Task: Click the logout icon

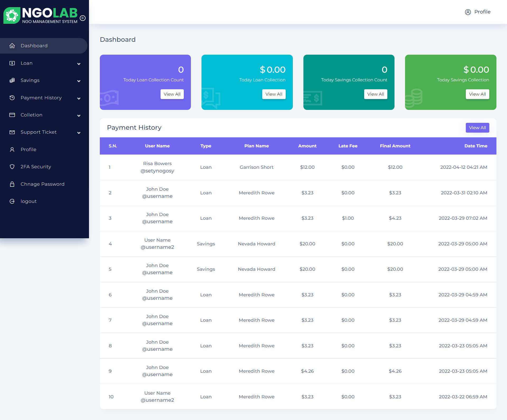Action: tap(12, 201)
